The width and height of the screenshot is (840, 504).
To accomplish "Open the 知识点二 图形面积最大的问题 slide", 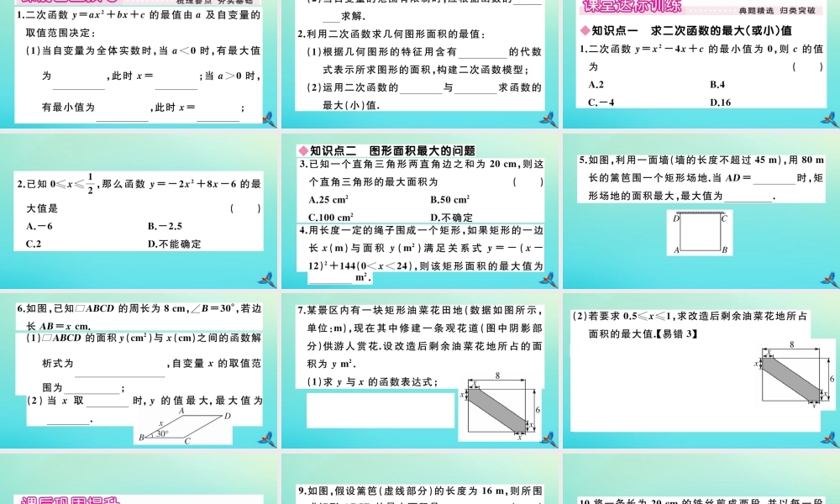I will (419, 211).
